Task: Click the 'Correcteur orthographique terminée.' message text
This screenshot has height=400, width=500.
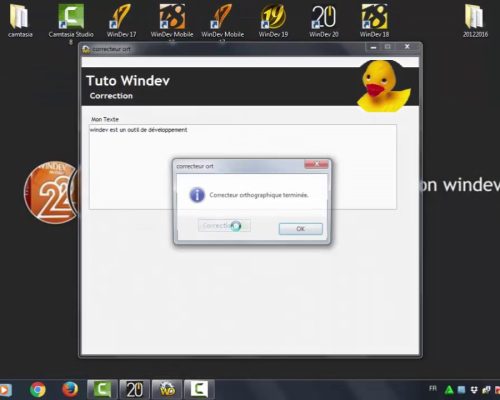Action: pos(259,195)
